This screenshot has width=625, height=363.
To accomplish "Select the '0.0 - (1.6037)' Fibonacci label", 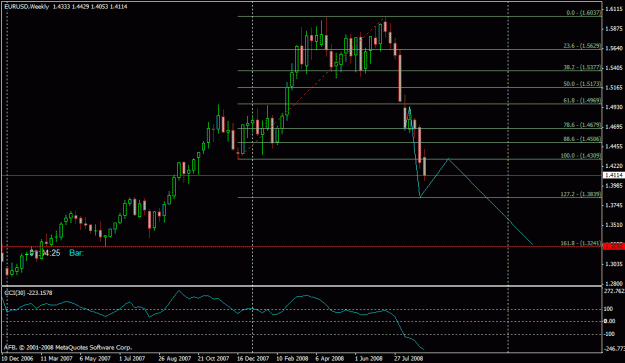I will click(x=584, y=13).
